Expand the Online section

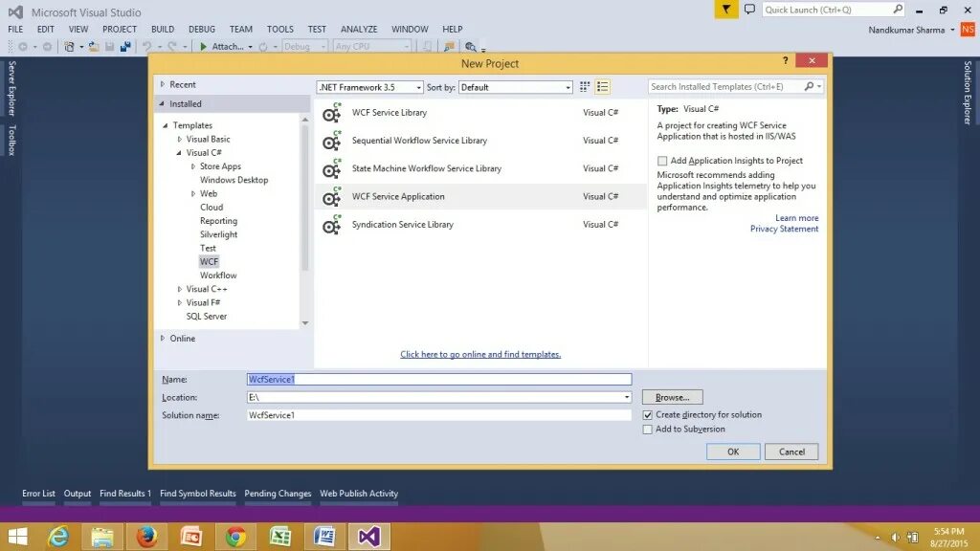pos(163,338)
